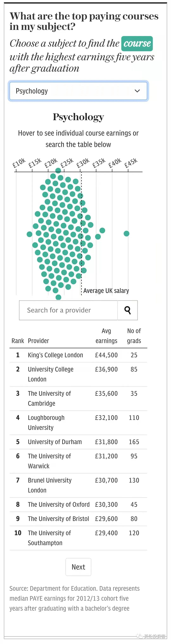
Task: Click the WeChat watermark logo at bottom
Action: click(140, 636)
